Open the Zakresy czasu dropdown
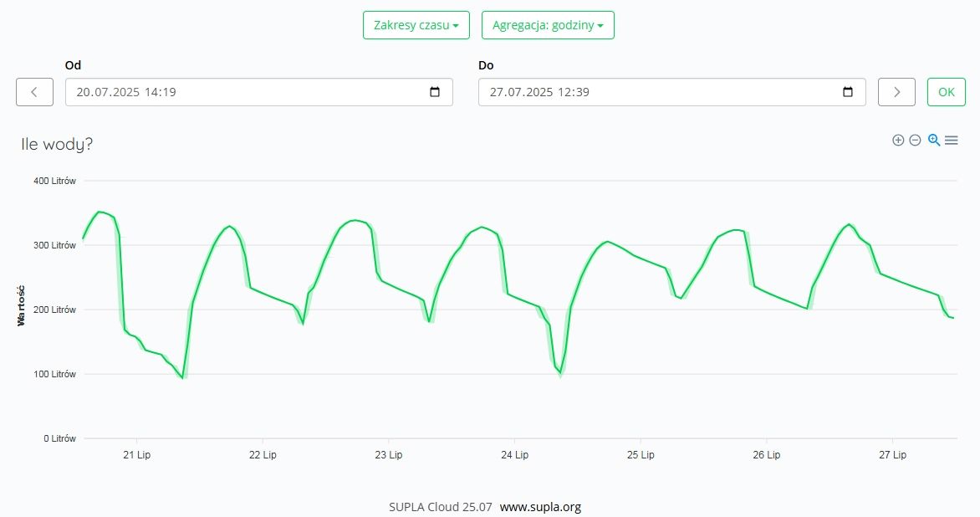This screenshot has width=980, height=517. (x=416, y=25)
